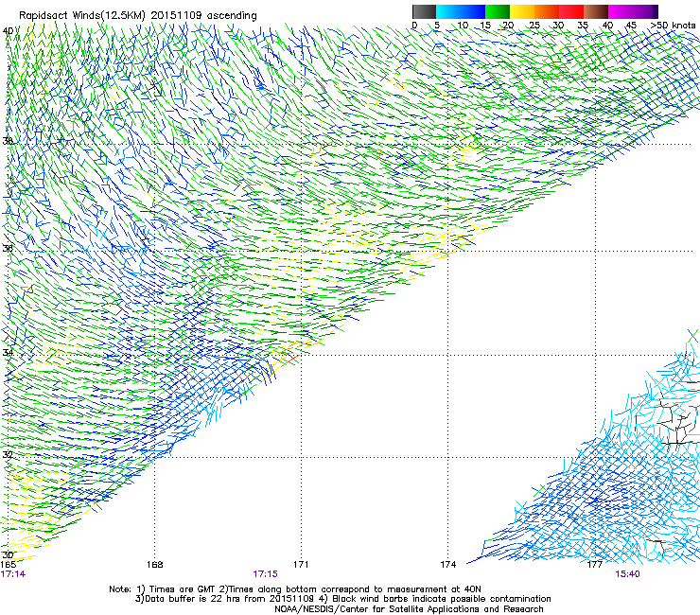Click the '>50 knots' legend label
The width and height of the screenshot is (700, 615).
[674, 26]
